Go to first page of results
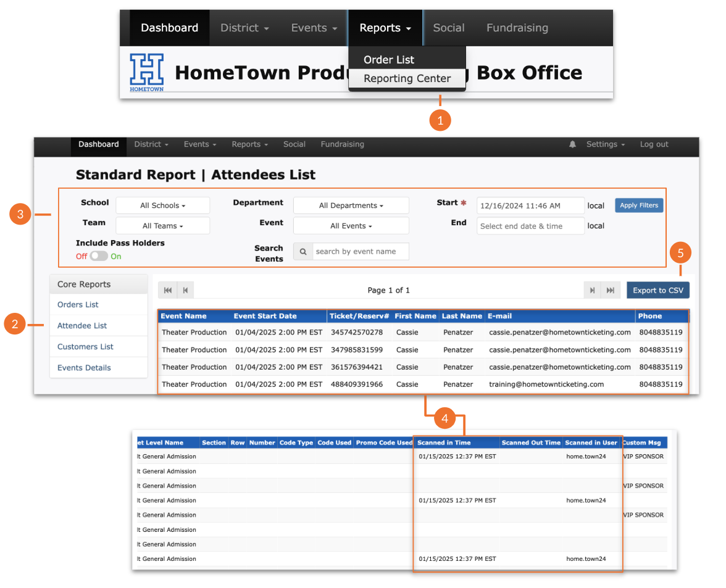The width and height of the screenshot is (726, 588). [x=167, y=291]
